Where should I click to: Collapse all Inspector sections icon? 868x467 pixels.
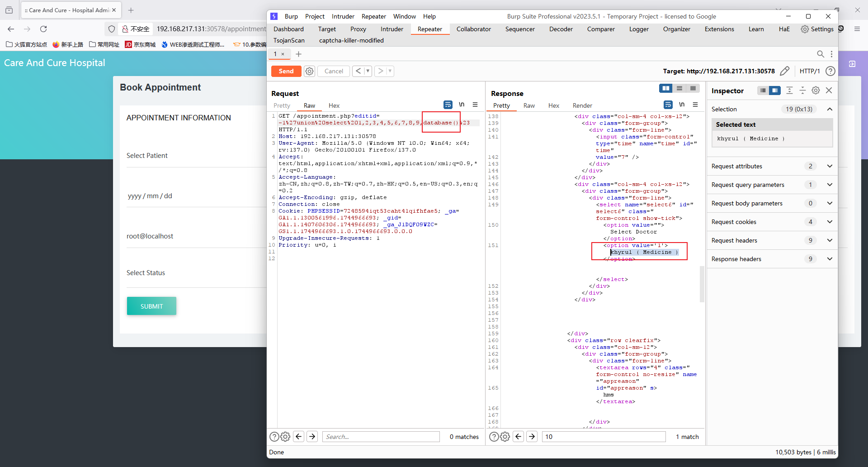(x=802, y=91)
